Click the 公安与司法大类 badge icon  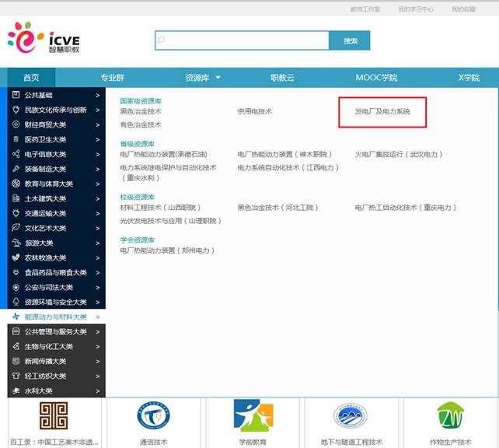point(16,287)
